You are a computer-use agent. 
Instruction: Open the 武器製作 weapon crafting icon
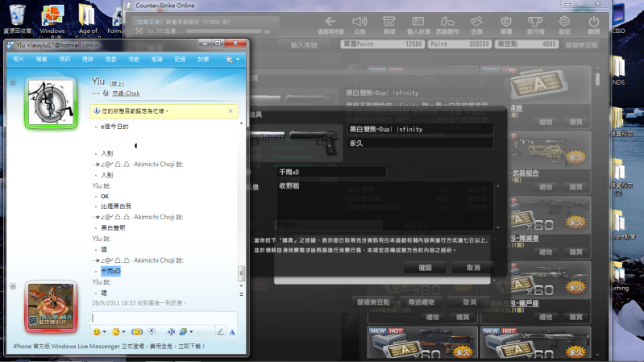447,22
